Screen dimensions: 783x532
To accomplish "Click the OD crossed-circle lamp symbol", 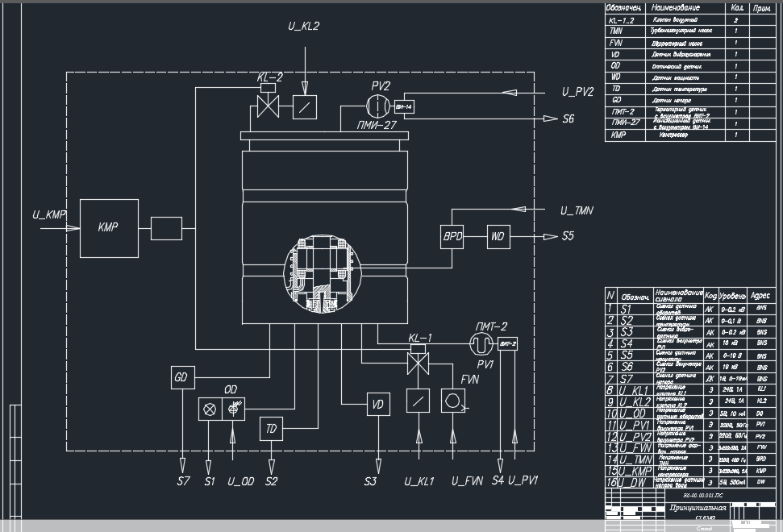I will click(x=210, y=409).
